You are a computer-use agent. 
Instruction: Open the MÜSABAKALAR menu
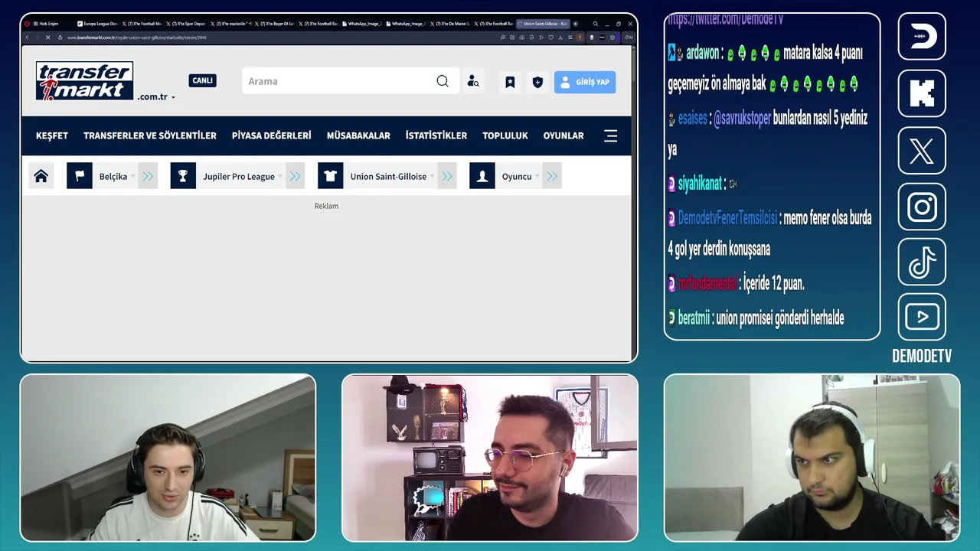click(x=358, y=135)
